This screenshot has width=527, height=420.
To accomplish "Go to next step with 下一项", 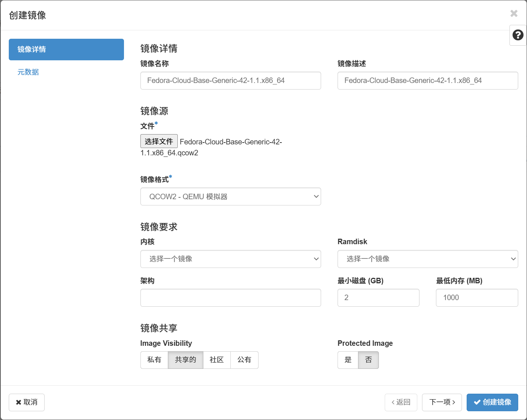I will (442, 402).
